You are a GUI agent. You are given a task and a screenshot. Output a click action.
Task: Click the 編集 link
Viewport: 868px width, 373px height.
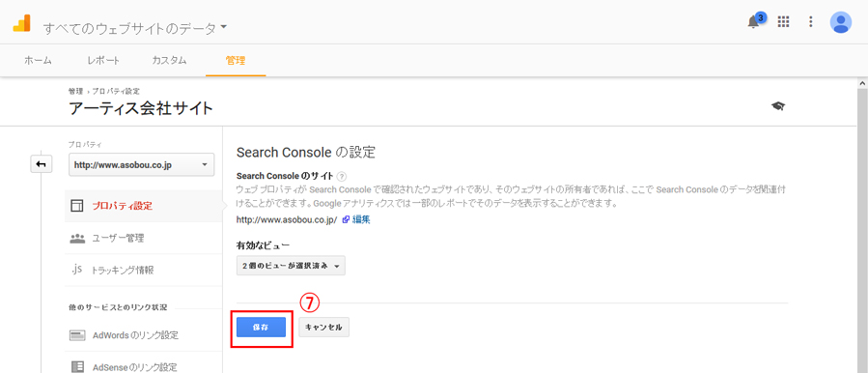(361, 219)
